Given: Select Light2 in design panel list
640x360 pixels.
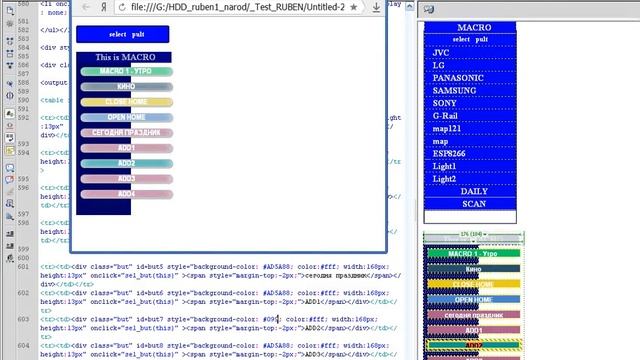Looking at the screenshot, I should click(470, 179).
